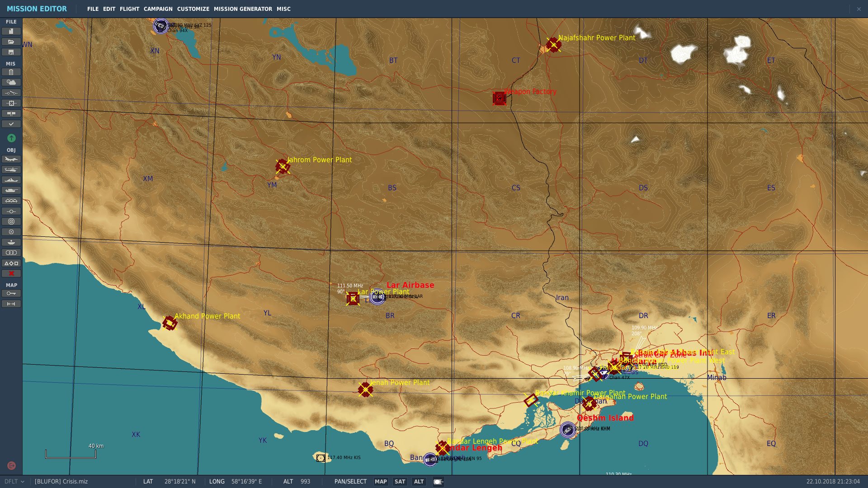Viewport: 868px width, 488px height.
Task: Select the distance ruler measure tool
Action: click(x=11, y=304)
